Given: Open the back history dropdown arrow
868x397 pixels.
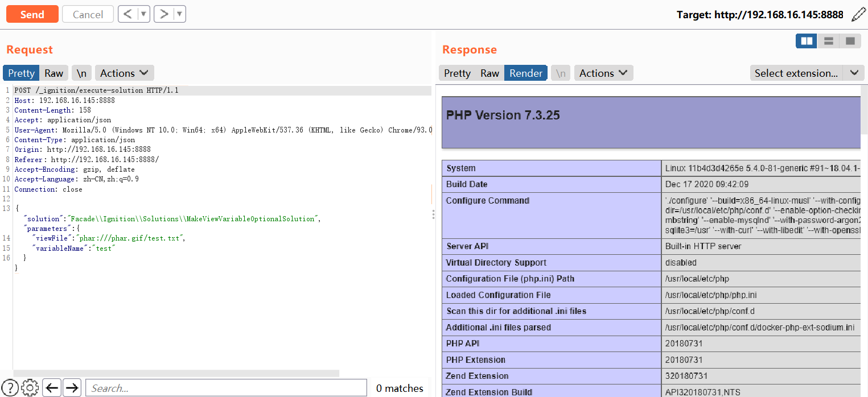Looking at the screenshot, I should coord(144,14).
